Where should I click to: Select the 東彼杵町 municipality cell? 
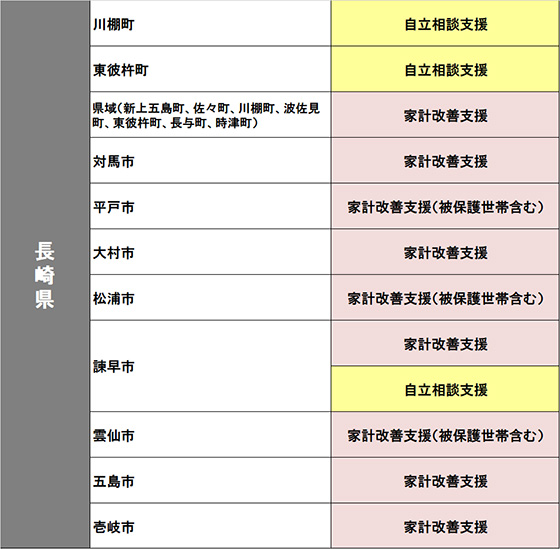tap(211, 69)
